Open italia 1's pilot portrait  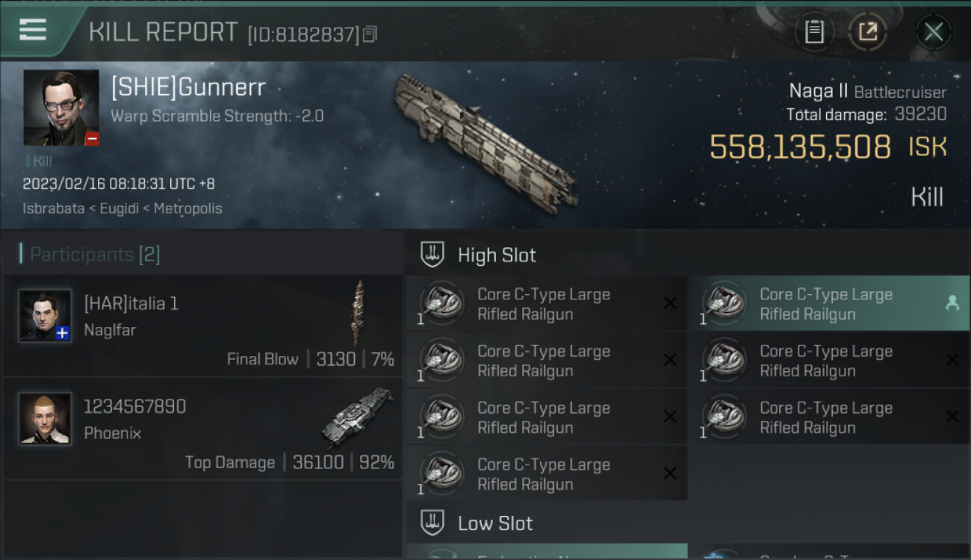[45, 316]
